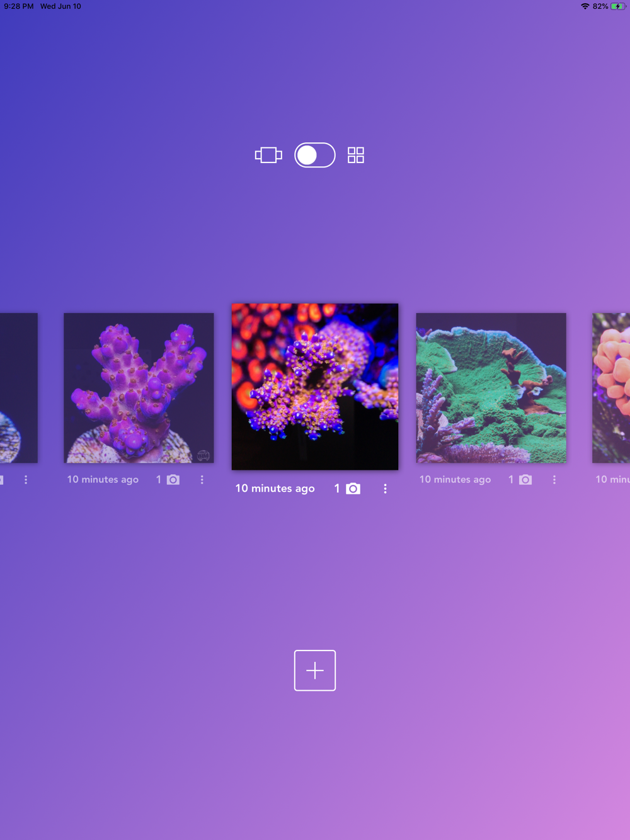Toggle the carousel/grid view switch
The width and height of the screenshot is (630, 840).
(315, 155)
